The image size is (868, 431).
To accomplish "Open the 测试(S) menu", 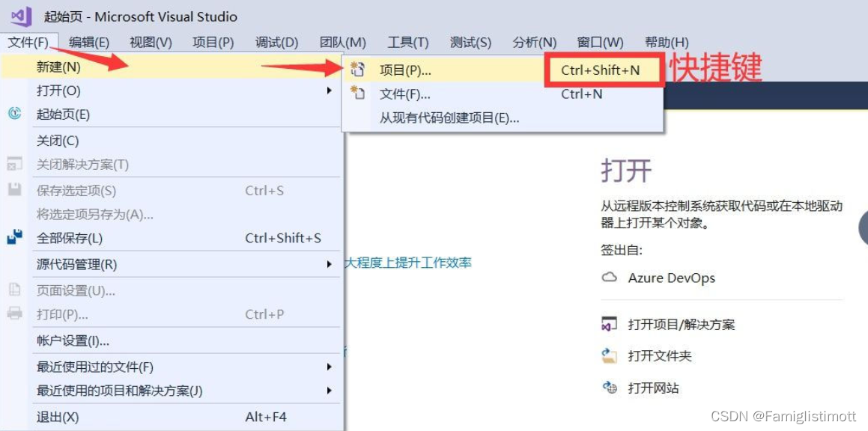I will click(470, 42).
